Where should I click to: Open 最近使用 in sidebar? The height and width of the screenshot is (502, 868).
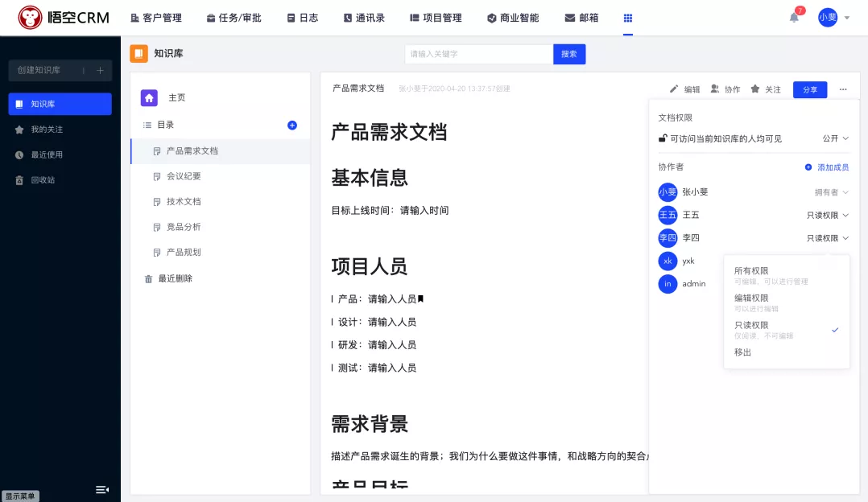point(47,154)
